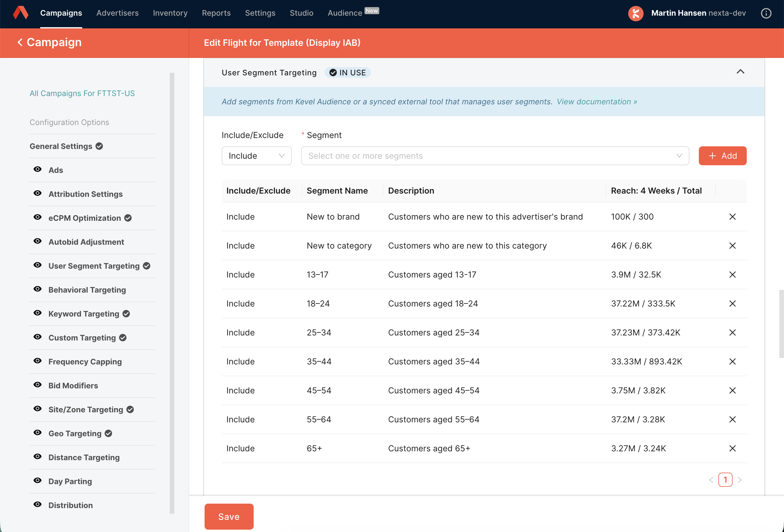Open the View documentation link

(x=597, y=102)
